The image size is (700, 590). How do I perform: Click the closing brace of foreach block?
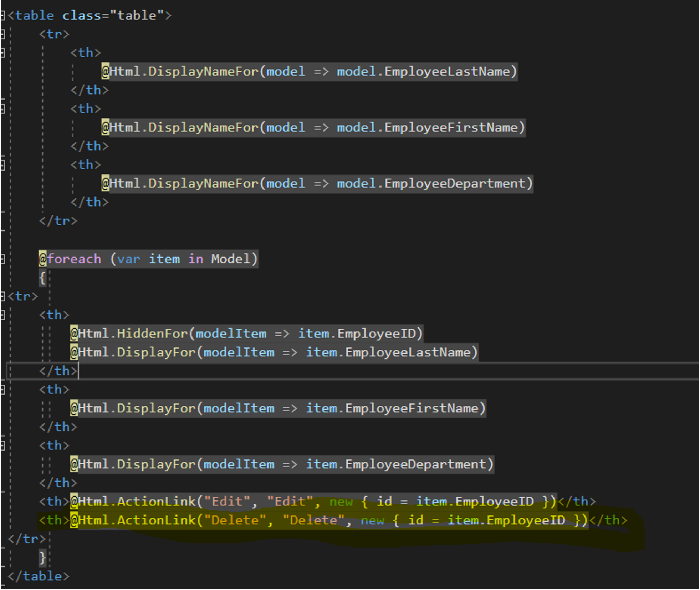[42, 558]
